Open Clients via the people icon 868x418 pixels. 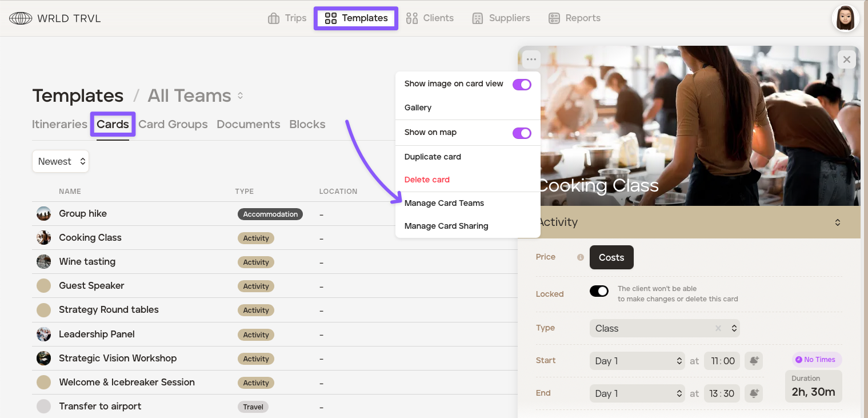coord(412,18)
